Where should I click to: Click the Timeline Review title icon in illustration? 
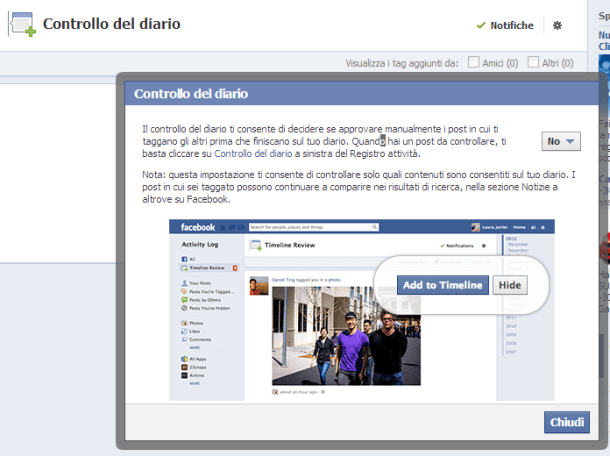pos(256,245)
